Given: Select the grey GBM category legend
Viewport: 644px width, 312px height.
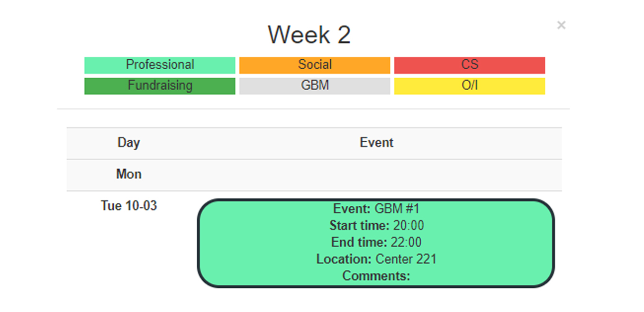Looking at the screenshot, I should 315,86.
